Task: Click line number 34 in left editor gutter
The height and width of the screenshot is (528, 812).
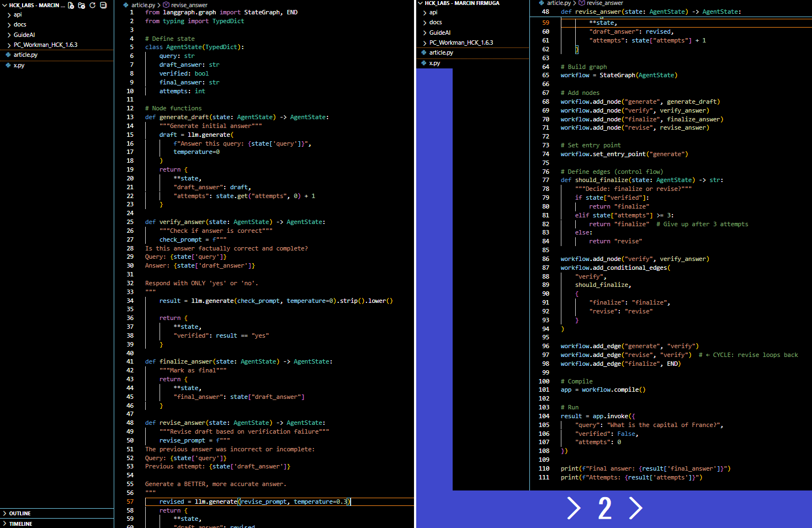Action: tap(130, 301)
